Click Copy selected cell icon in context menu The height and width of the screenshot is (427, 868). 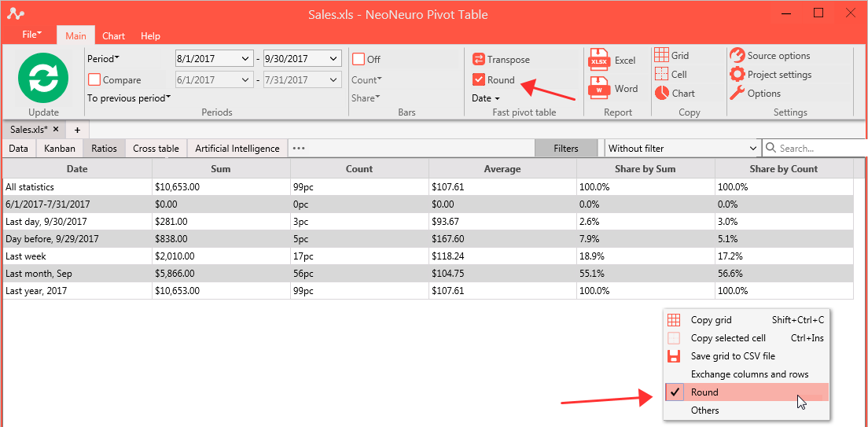[x=674, y=338]
